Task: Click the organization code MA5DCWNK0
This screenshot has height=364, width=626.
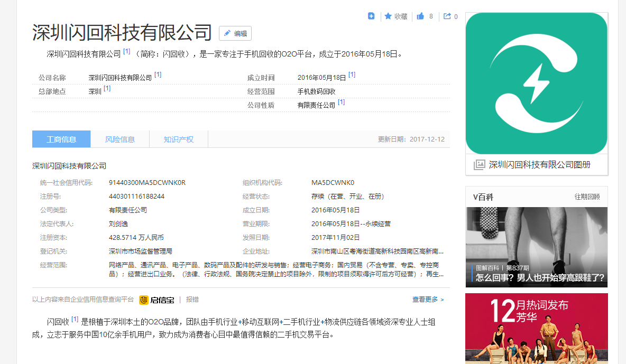Action: click(x=333, y=182)
